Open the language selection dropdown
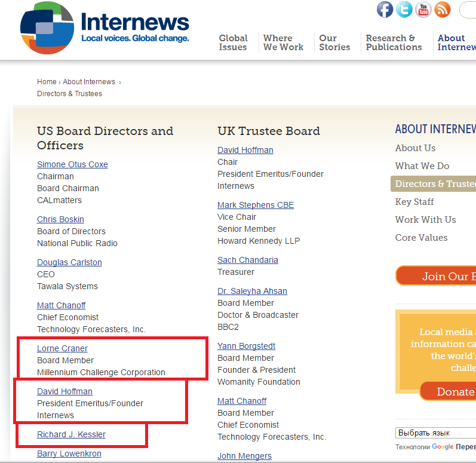The image size is (476, 463). pyautogui.click(x=435, y=433)
